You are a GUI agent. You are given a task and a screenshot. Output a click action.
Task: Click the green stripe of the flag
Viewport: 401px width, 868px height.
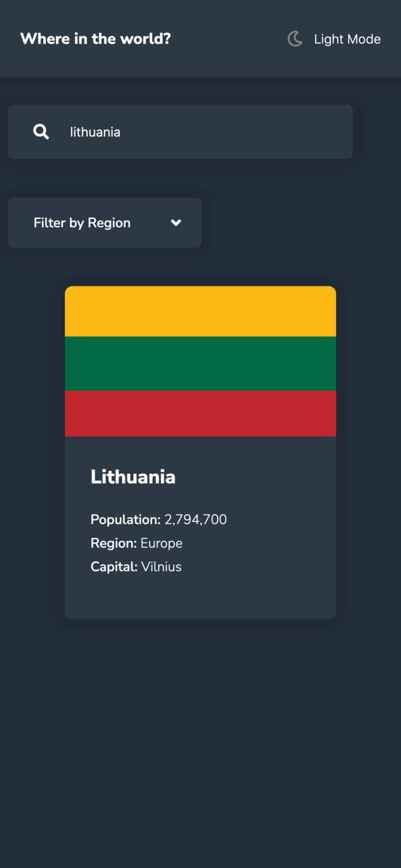[200, 364]
